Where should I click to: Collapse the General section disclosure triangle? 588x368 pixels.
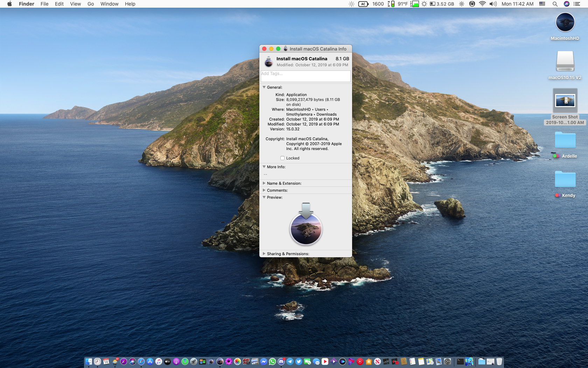[264, 87]
